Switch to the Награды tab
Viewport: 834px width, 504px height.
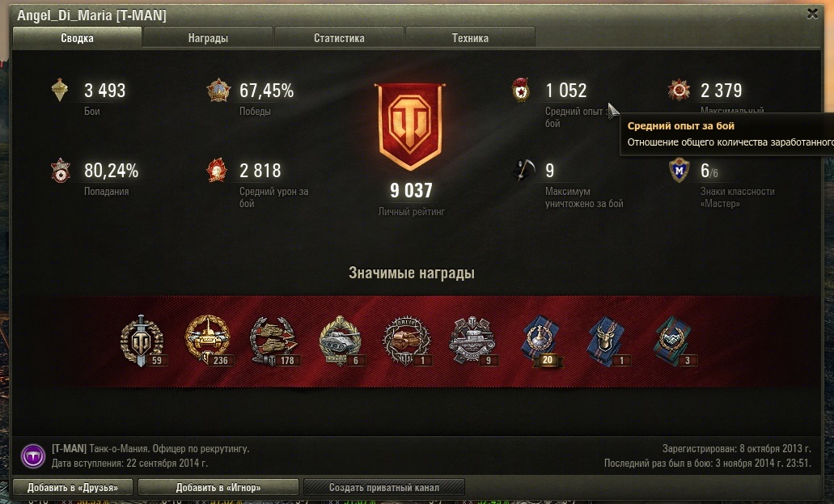coord(208,38)
